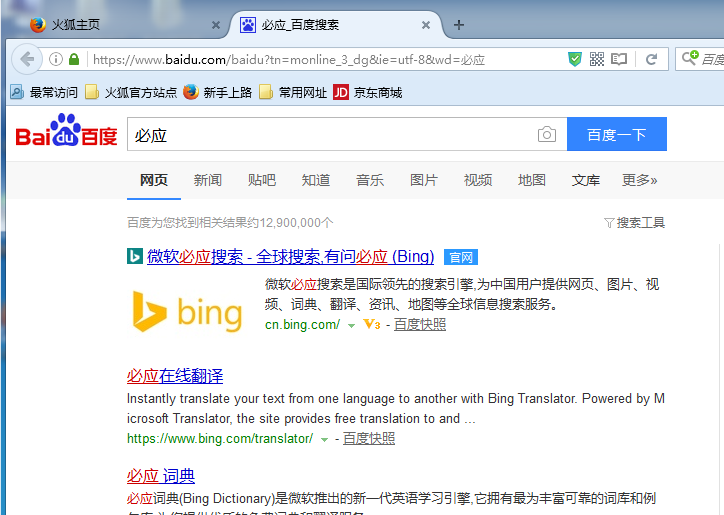This screenshot has width=724, height=515.
Task: Click the 百度一下 search button
Action: click(617, 134)
